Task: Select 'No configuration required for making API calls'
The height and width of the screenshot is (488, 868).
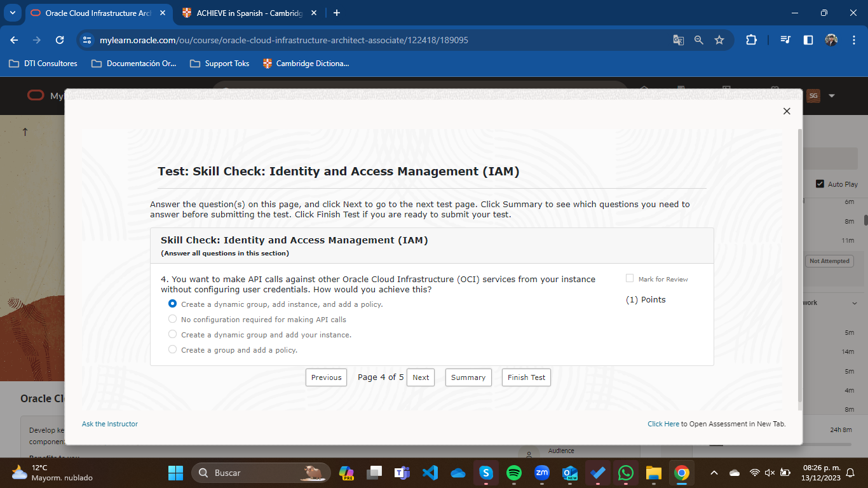Action: pos(172,319)
